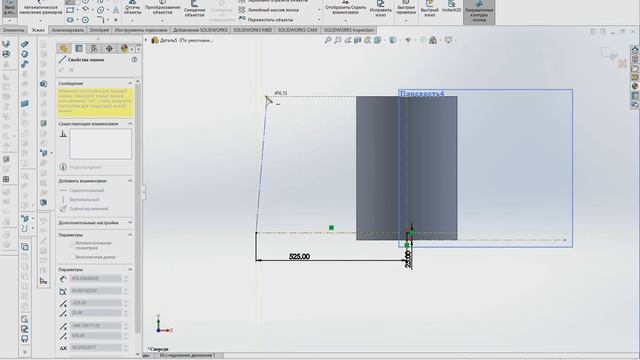Collapse the bottom Parameters section
Image resolution: width=640 pixels, height=360 pixels.
tap(130, 269)
